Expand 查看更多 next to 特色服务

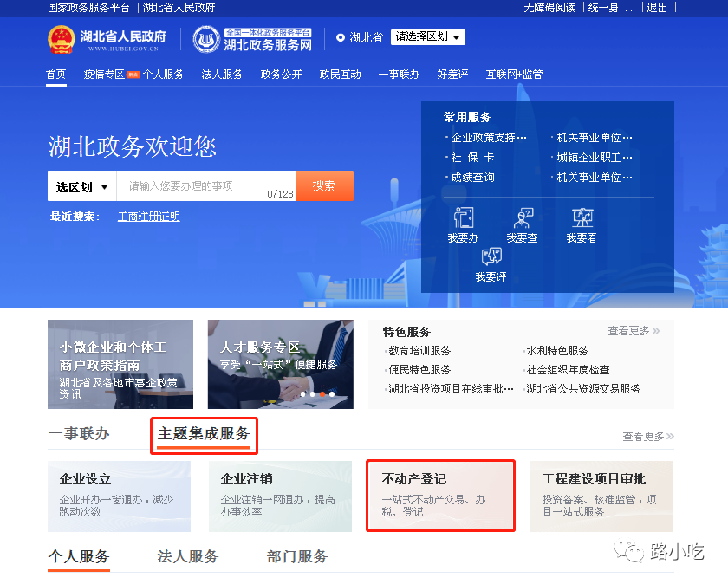click(634, 331)
